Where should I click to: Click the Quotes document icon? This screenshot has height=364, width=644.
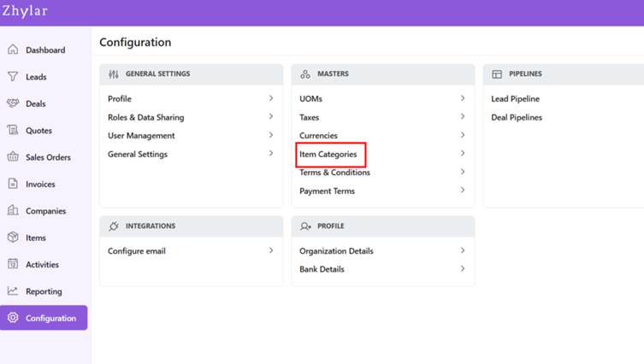(13, 130)
